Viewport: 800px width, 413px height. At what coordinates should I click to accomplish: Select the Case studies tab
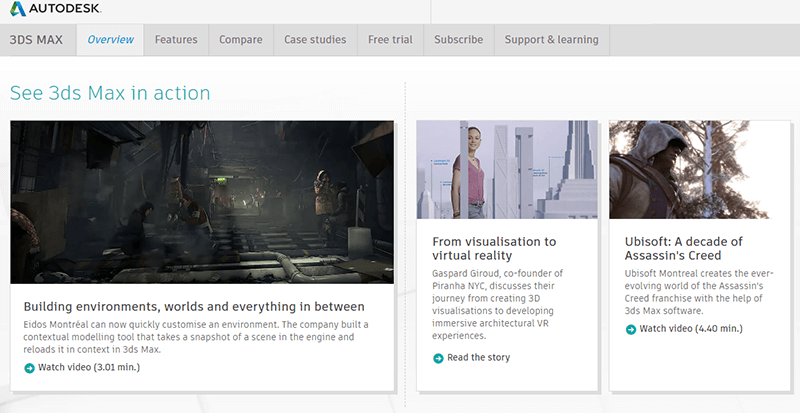coord(315,40)
